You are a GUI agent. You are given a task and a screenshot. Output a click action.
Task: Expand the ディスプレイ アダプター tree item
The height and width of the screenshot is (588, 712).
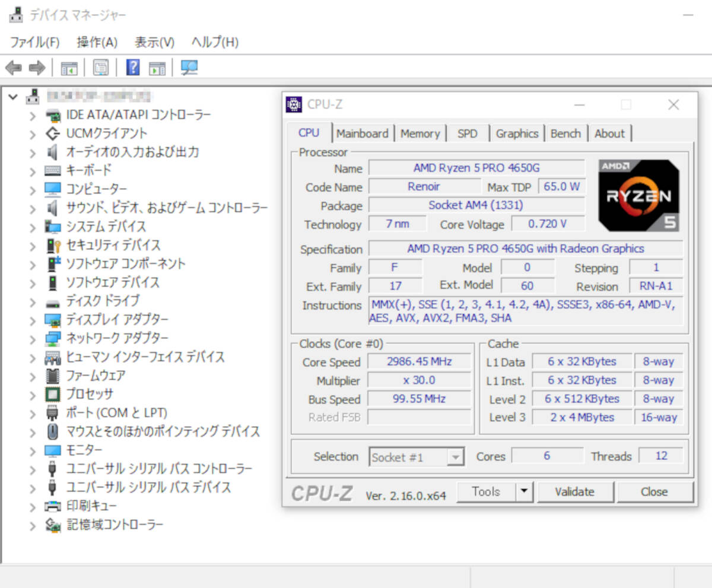click(x=33, y=319)
